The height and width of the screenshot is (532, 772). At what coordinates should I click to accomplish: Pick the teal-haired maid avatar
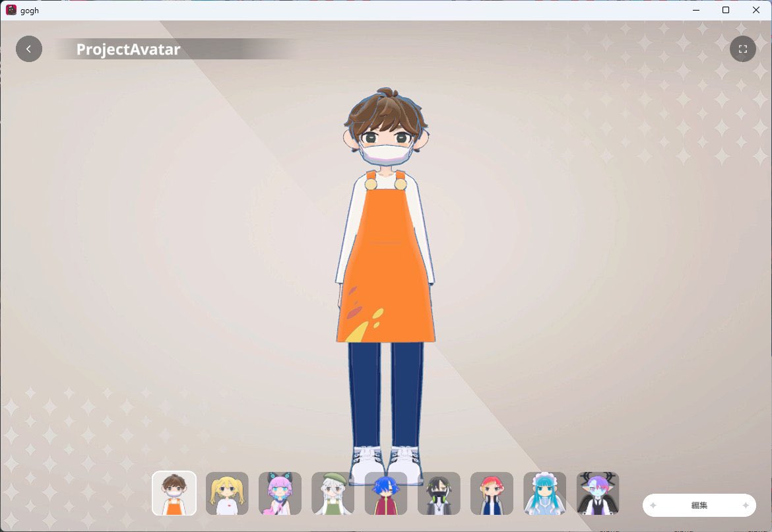[545, 493]
